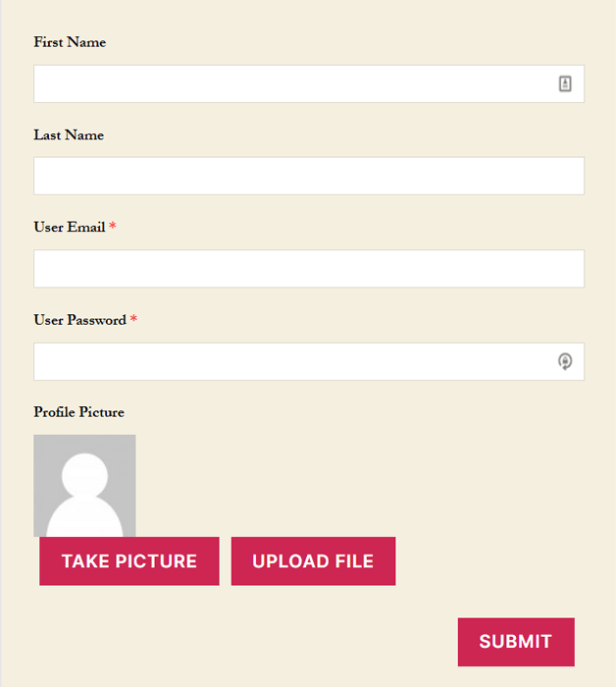
Task: Click the red asterisk beside User Password
Action: point(133,319)
